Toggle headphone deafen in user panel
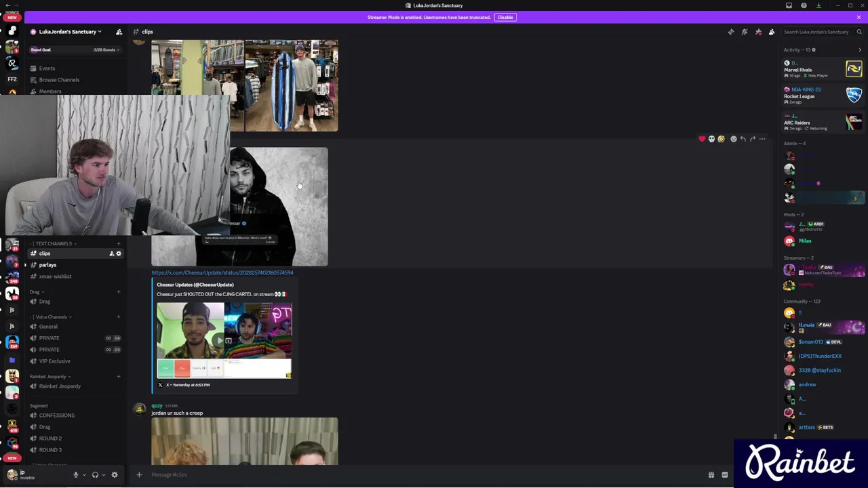This screenshot has height=488, width=868. click(x=95, y=475)
